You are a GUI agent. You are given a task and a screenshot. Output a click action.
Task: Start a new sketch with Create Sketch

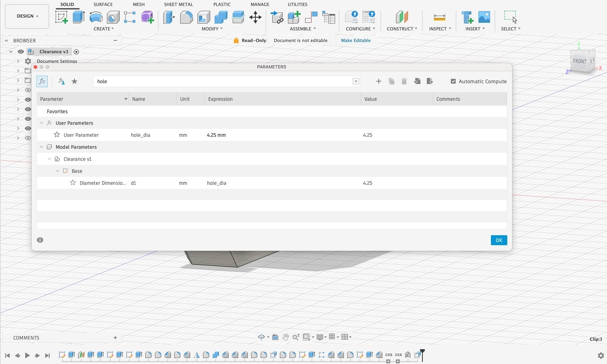coord(61,17)
